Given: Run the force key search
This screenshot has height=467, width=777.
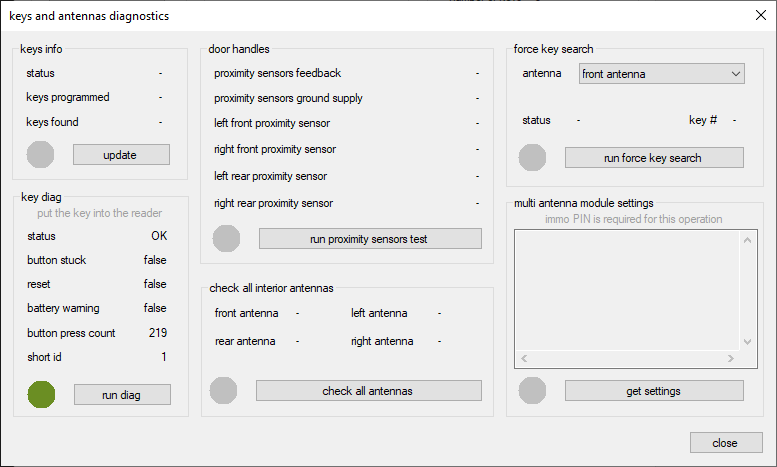Looking at the screenshot, I should click(x=654, y=158).
